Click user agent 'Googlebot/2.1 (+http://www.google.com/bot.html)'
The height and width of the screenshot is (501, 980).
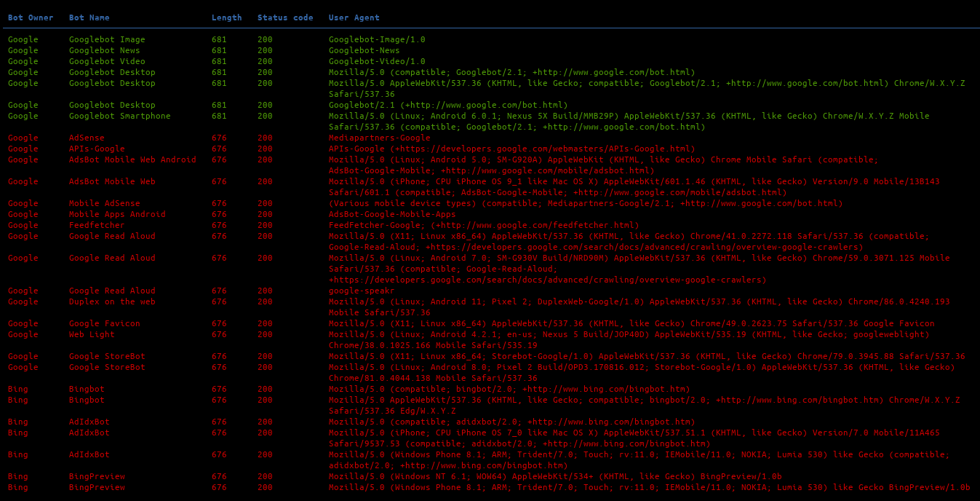448,105
